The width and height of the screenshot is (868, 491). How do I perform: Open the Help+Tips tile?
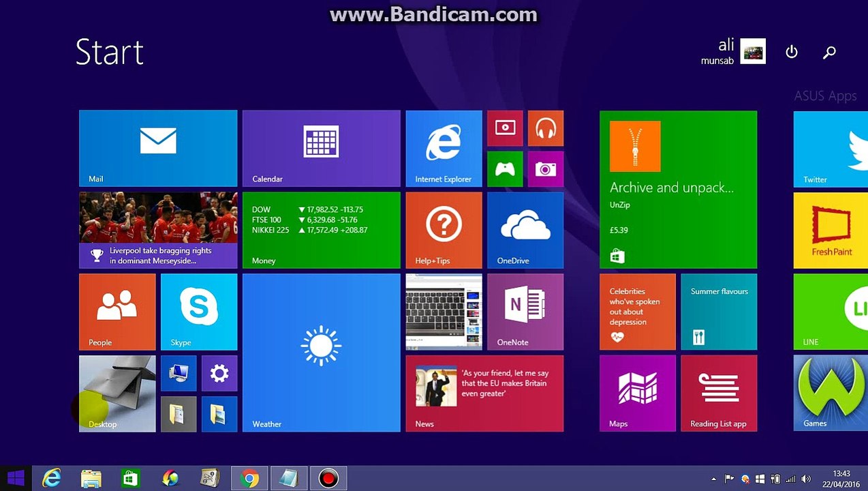[x=444, y=230]
